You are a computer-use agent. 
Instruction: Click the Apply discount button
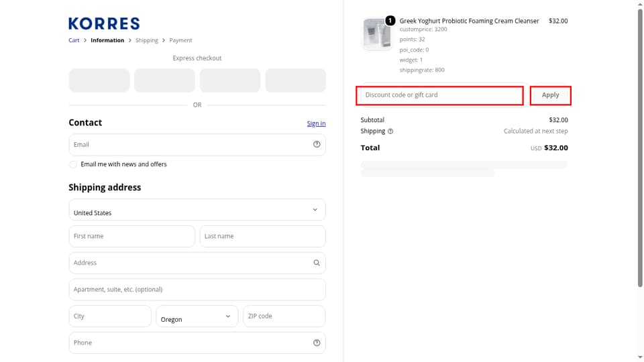[x=550, y=95]
